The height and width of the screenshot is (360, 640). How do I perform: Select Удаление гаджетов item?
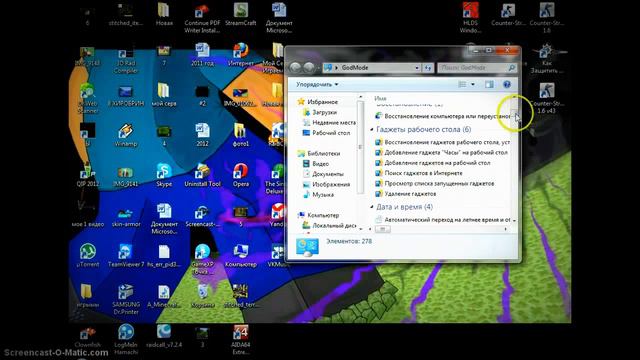tap(406, 194)
